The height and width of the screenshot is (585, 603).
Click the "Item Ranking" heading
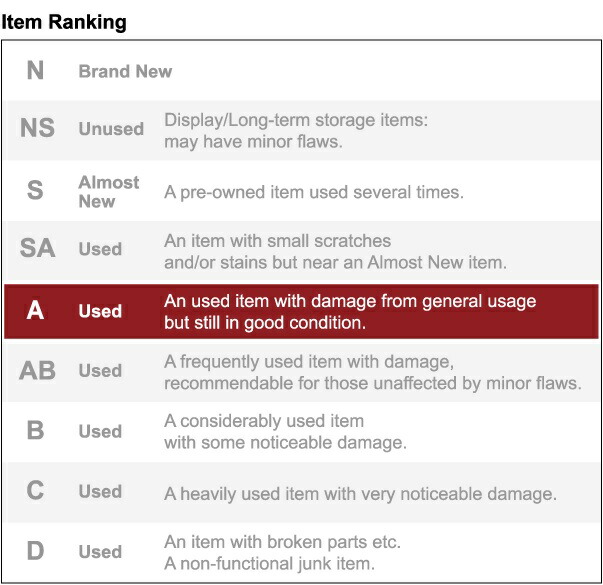click(x=64, y=22)
